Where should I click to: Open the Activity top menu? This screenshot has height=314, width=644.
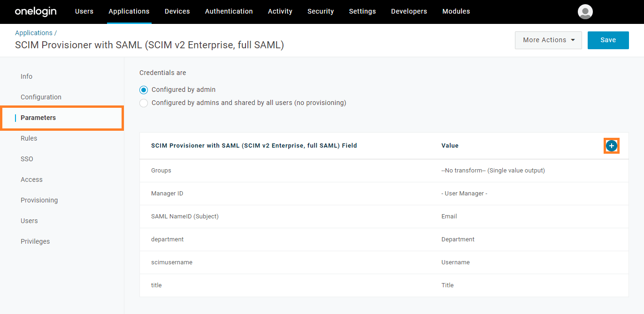click(280, 11)
